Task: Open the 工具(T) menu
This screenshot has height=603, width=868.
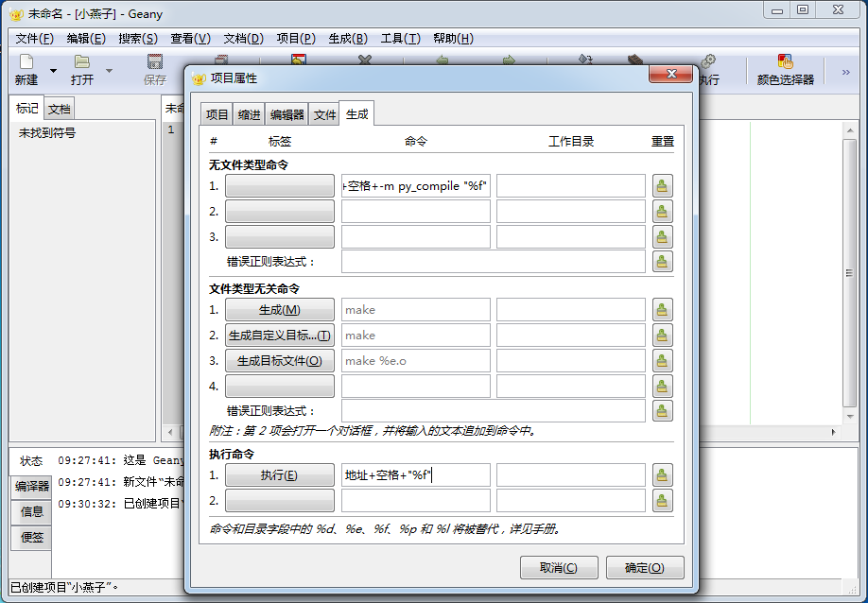Action: tap(400, 38)
